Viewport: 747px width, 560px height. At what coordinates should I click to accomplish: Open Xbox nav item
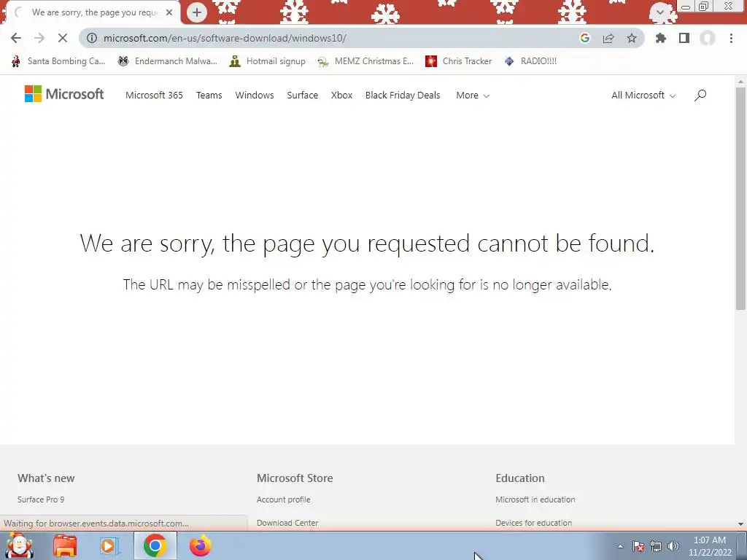pos(341,96)
